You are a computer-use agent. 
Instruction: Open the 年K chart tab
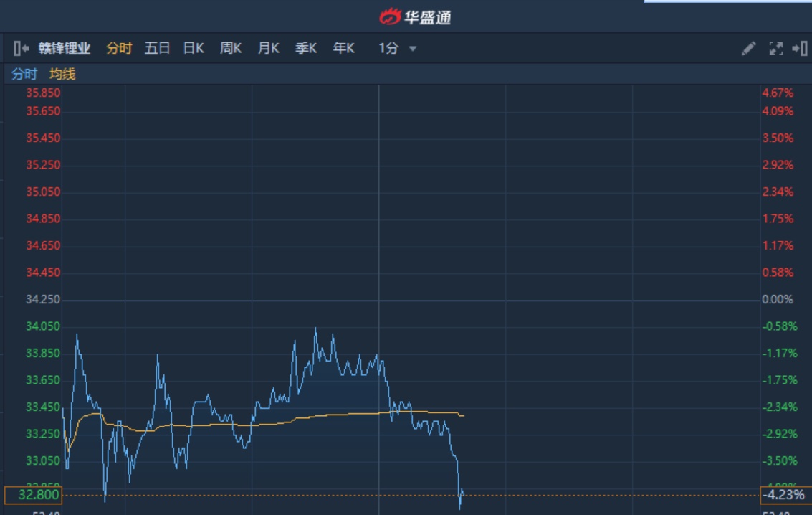coord(344,48)
